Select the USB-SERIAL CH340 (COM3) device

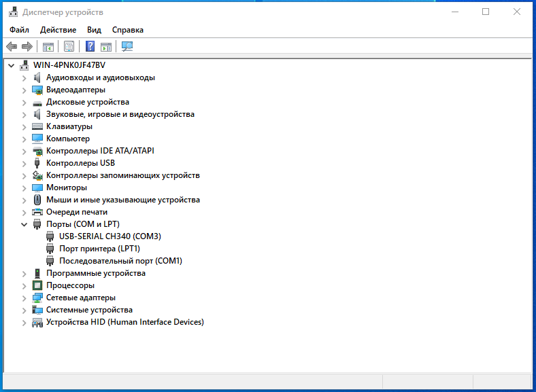(x=110, y=236)
